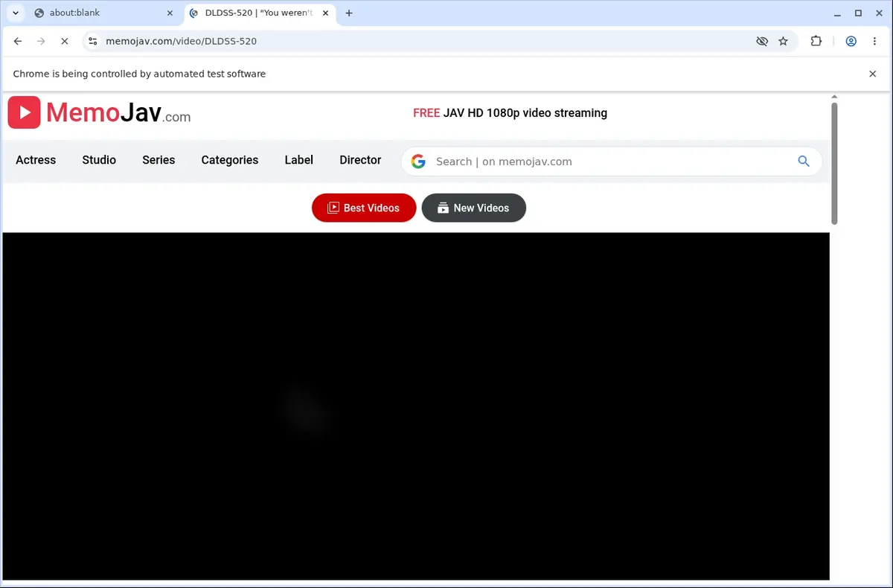
Task: Minimize the Chrome window
Action: 838,13
